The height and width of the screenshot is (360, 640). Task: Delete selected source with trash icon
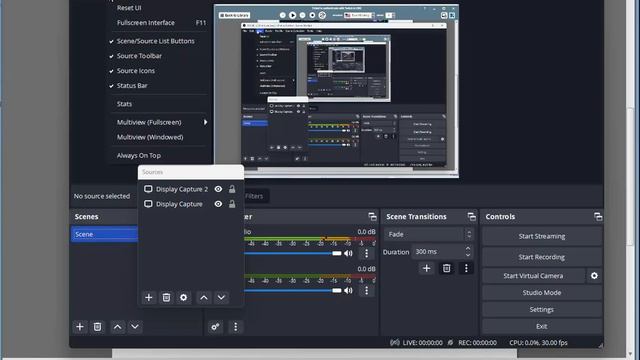166,297
